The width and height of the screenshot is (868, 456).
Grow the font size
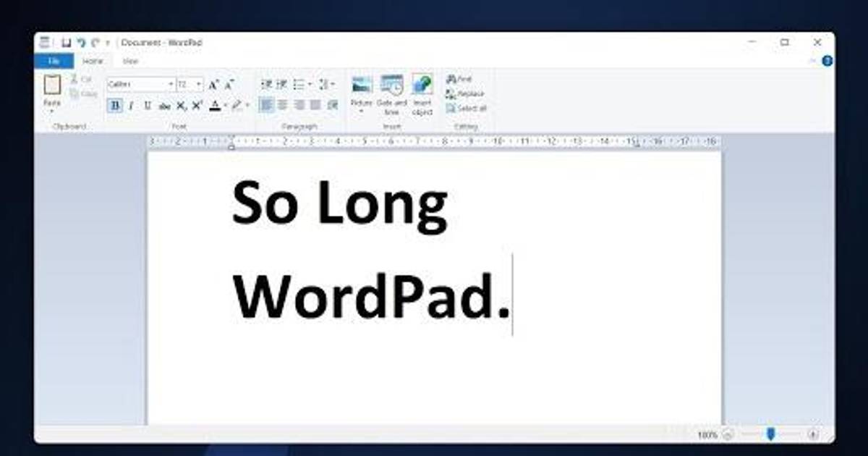213,85
